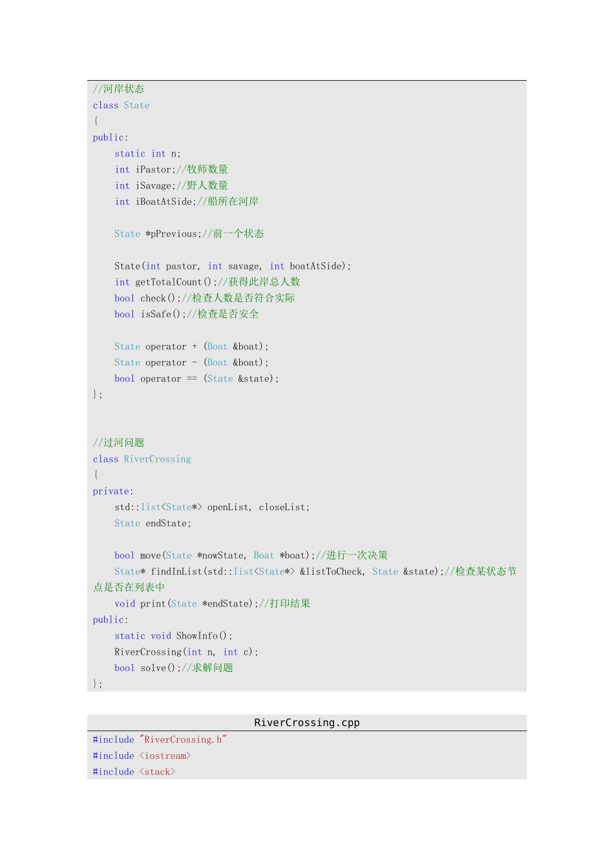Click the line "static void ShowInfo();"
Viewport: 614px width, 868px height.
click(173, 636)
